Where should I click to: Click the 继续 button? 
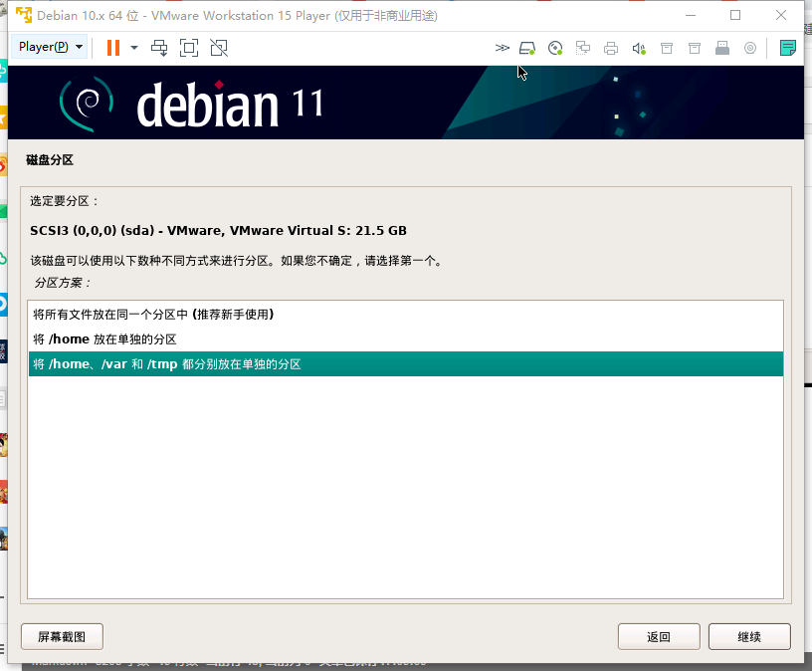[x=749, y=636]
